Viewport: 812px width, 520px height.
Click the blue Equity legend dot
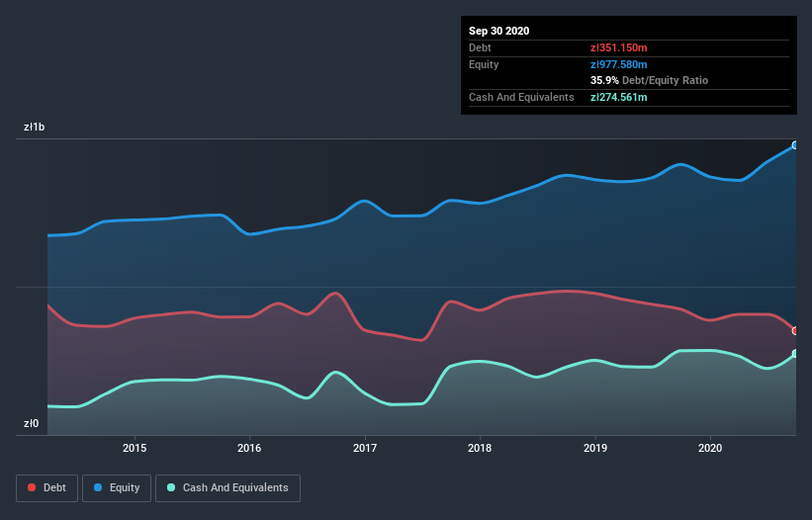coord(98,487)
